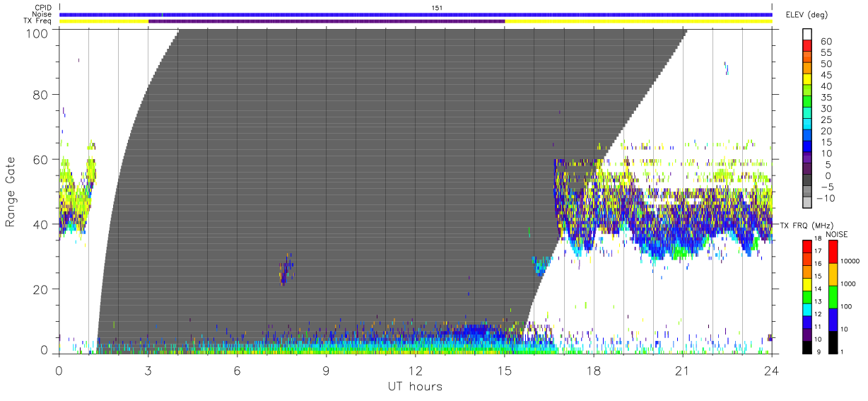This screenshot has width=868, height=401.
Task: Click Range Gate axis tick 20
Action: coord(41,289)
